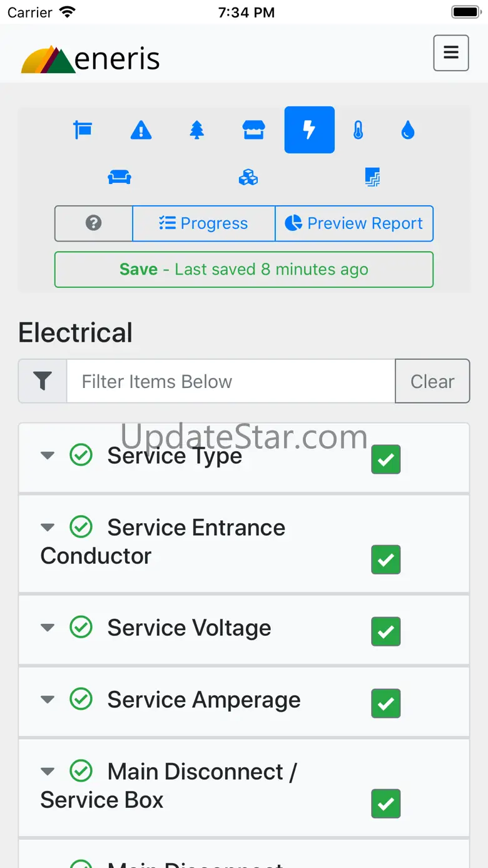Image resolution: width=488 pixels, height=868 pixels.
Task: Expand the Main Disconnect / Service Box item
Action: pyautogui.click(x=48, y=772)
